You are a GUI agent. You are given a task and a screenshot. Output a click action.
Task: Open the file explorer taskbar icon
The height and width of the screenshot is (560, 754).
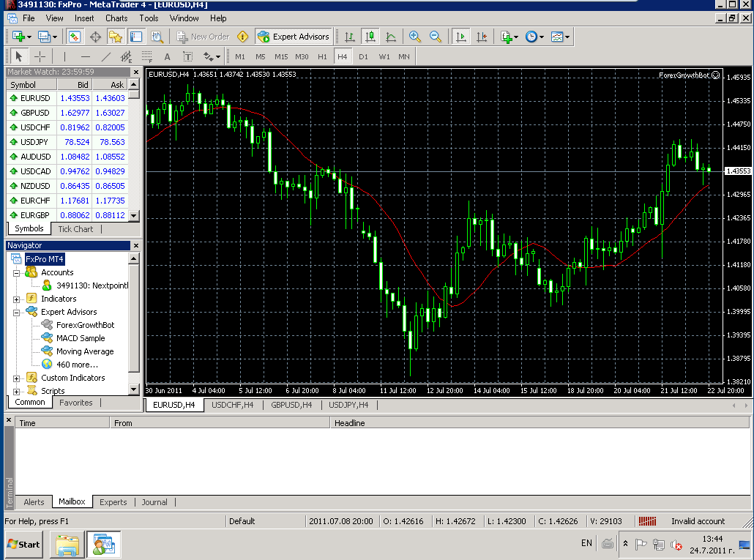pyautogui.click(x=68, y=545)
